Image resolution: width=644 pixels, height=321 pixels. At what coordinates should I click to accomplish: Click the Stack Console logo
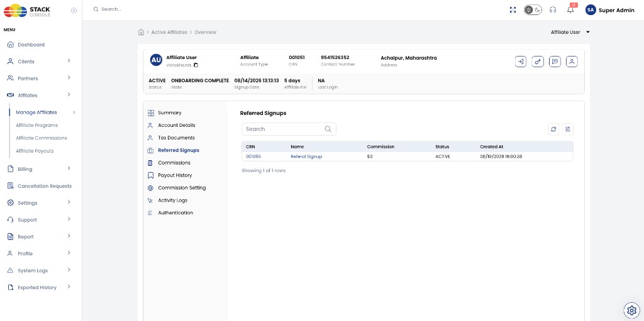click(x=27, y=11)
